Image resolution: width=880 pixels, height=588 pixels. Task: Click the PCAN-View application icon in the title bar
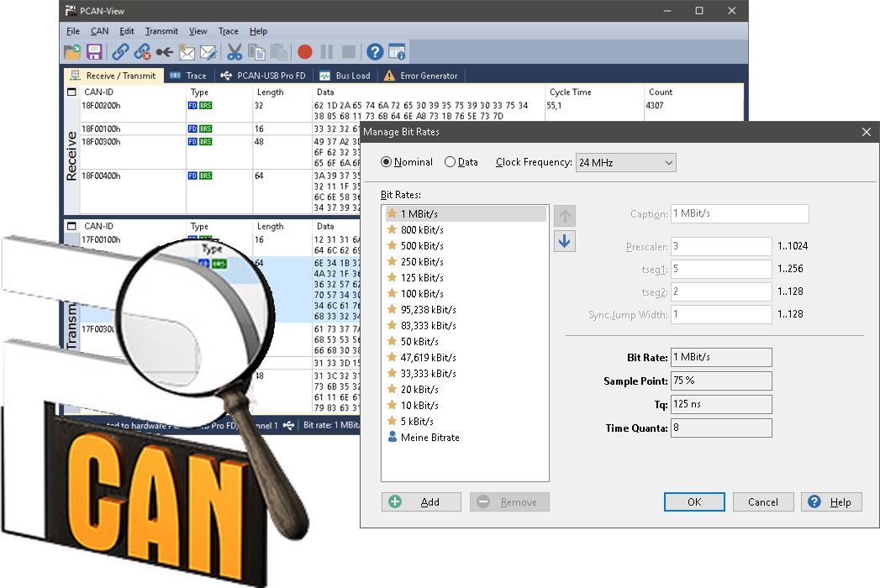pos(70,11)
